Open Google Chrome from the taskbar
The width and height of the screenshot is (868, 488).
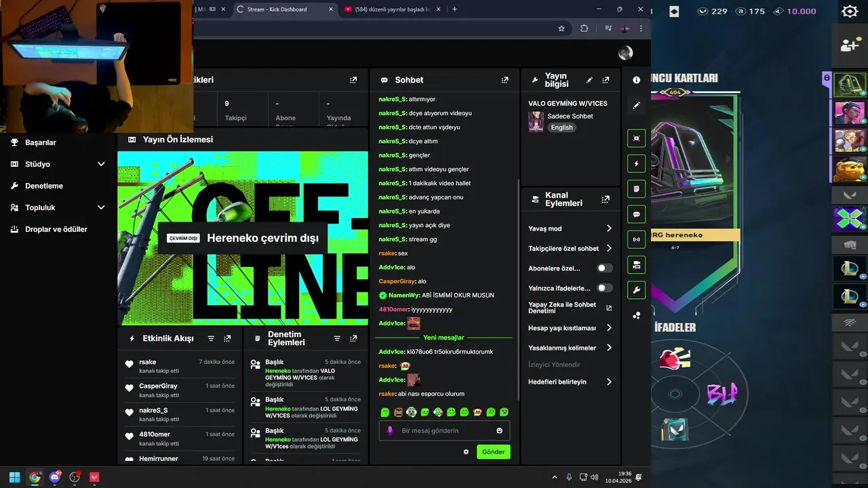click(35, 477)
